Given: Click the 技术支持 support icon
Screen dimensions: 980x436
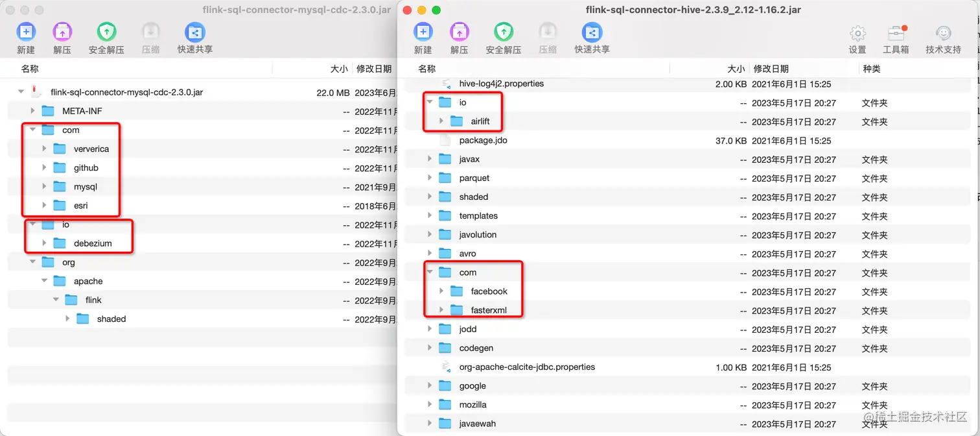Looking at the screenshot, I should (943, 32).
